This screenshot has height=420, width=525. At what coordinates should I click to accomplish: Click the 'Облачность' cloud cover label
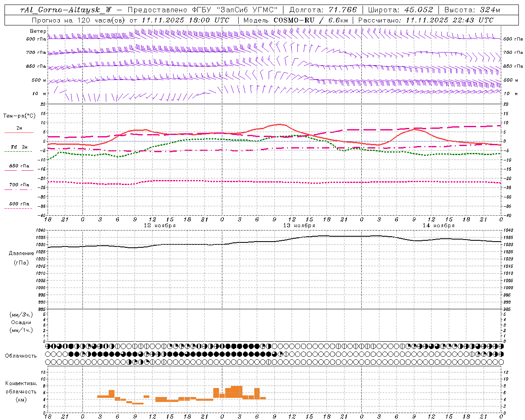(21, 356)
